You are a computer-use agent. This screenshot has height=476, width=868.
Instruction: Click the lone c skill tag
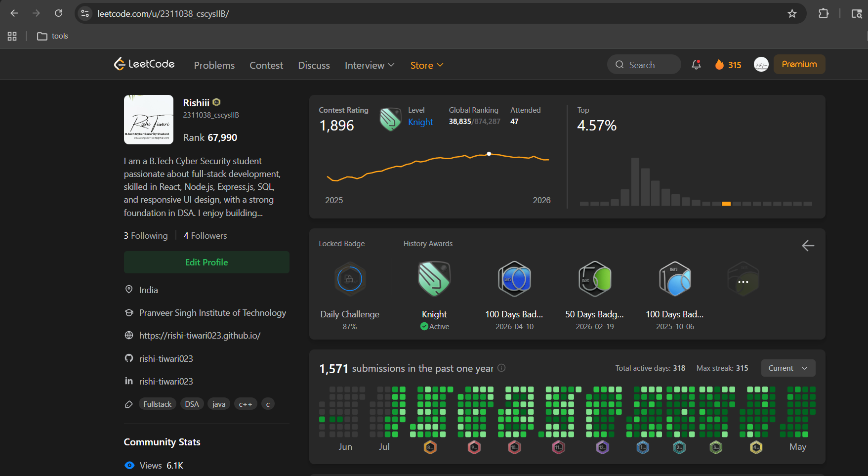268,404
